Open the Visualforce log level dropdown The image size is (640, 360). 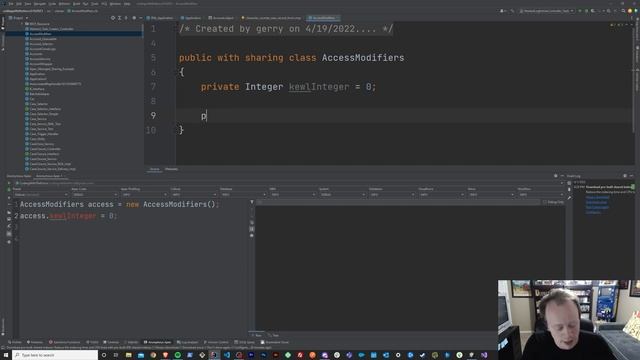coord(441,195)
